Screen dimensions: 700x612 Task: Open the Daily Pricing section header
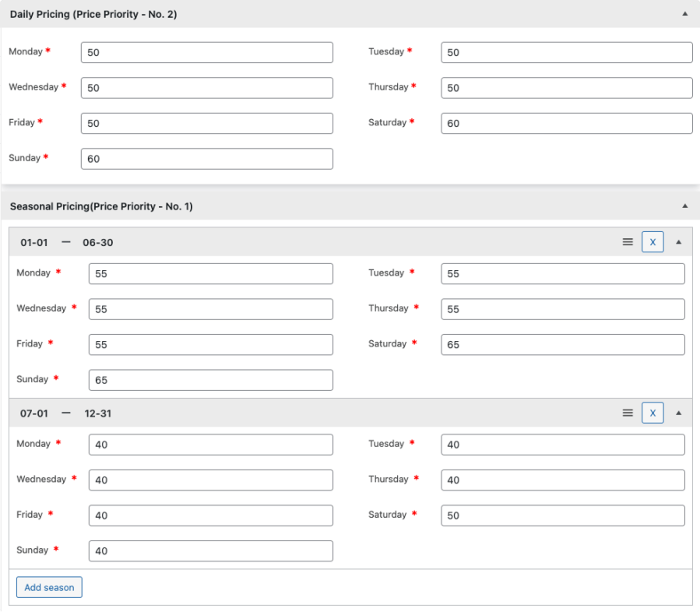pos(93,14)
